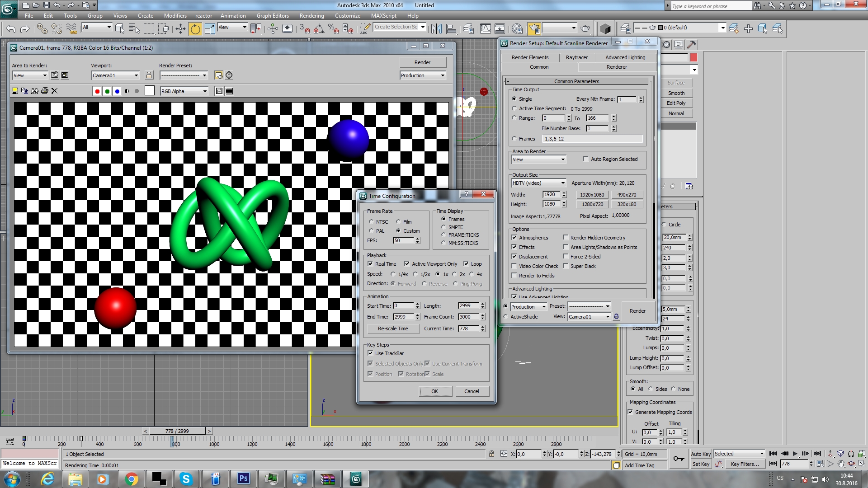The width and height of the screenshot is (868, 488).
Task: Toggle Loop playback checkbox
Action: (x=473, y=264)
